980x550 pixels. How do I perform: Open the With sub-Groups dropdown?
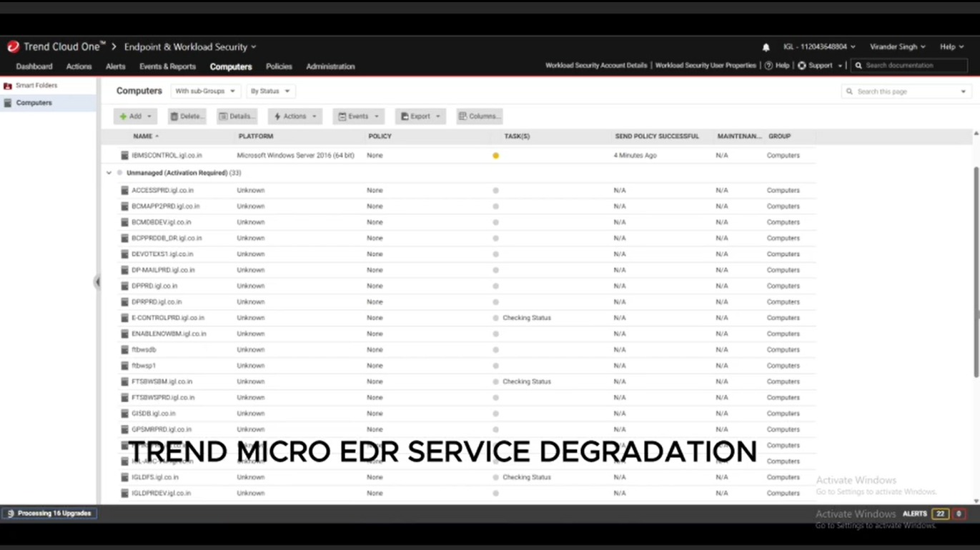[x=205, y=91]
